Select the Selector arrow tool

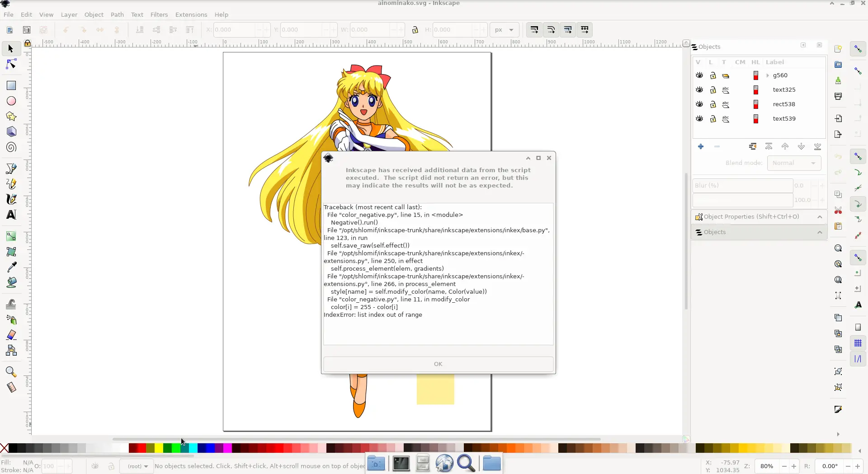pyautogui.click(x=11, y=48)
